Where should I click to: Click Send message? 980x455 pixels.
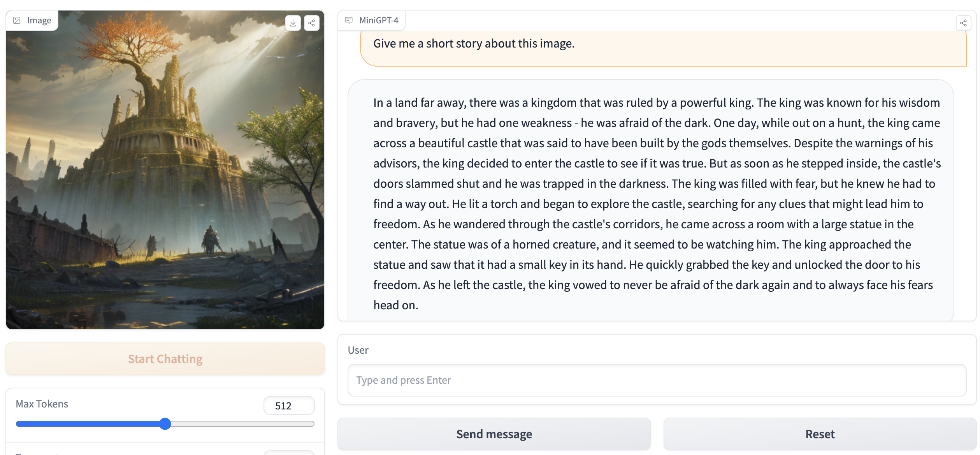(x=494, y=434)
